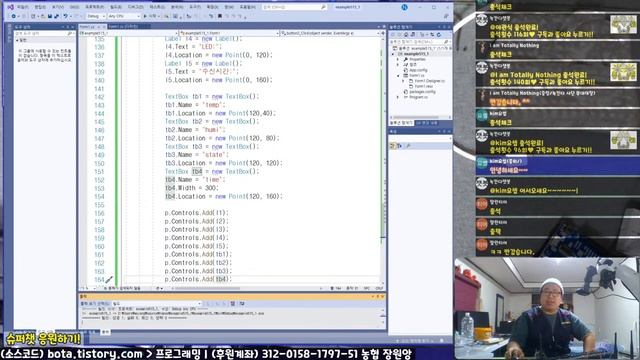Click the search magnifier in the title bar

323,7
